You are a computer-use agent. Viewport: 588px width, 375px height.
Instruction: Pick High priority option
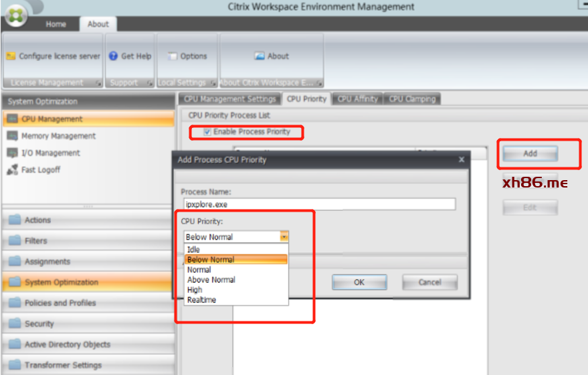195,290
